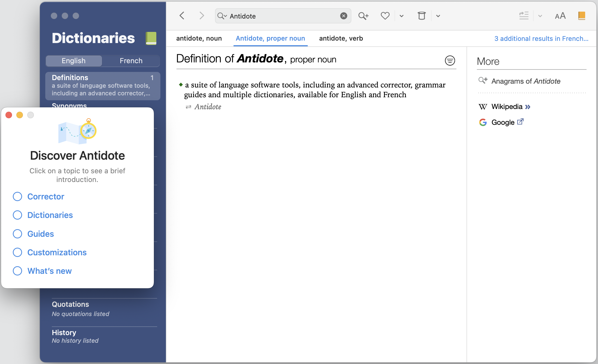Expand Wikipedia with double chevron
The height and width of the screenshot is (364, 598).
click(528, 107)
